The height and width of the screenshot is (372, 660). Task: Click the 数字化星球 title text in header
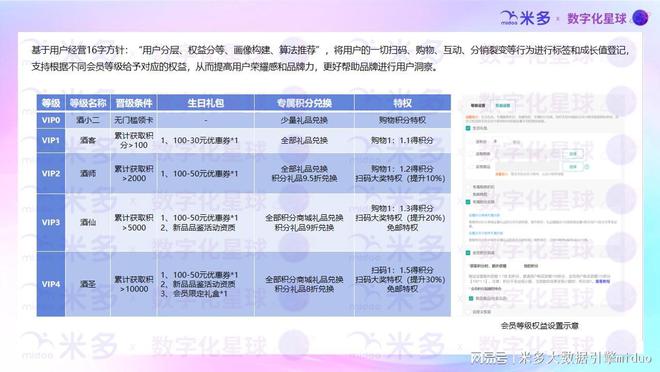[x=597, y=19]
